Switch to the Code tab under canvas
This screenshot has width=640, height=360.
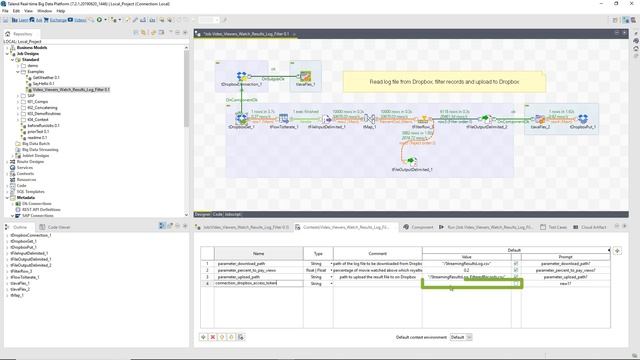(x=218, y=214)
